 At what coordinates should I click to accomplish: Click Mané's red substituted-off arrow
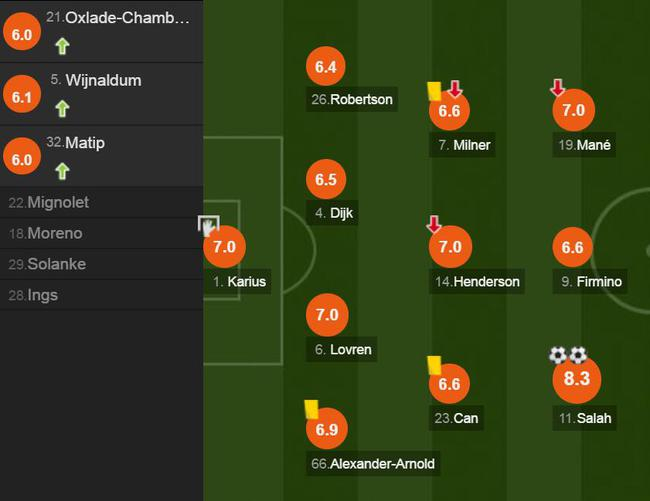(x=558, y=89)
